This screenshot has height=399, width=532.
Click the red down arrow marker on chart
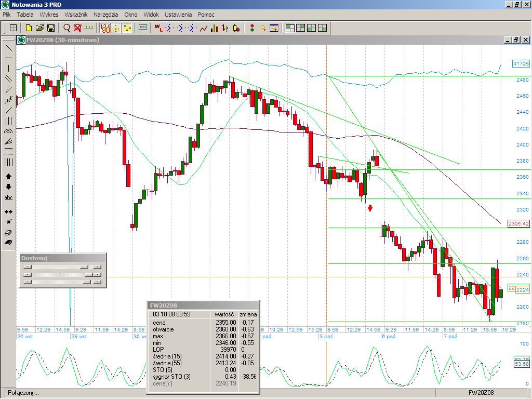click(x=370, y=208)
